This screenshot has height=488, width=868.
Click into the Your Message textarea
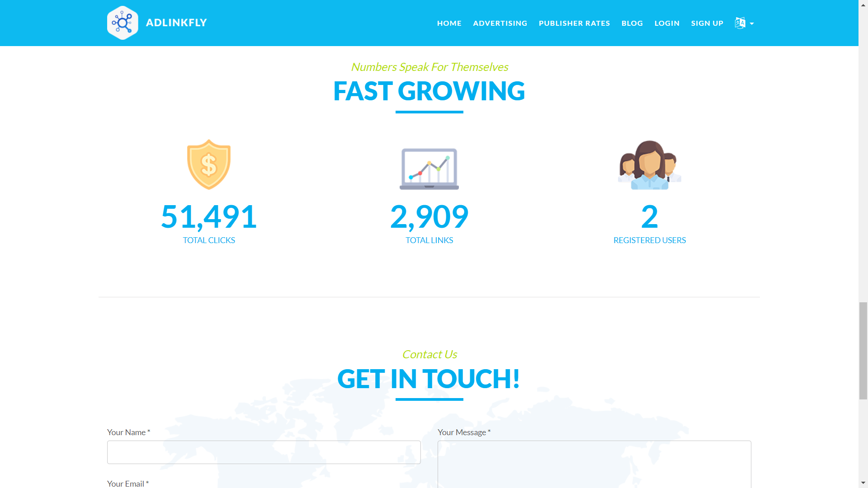coord(594,465)
